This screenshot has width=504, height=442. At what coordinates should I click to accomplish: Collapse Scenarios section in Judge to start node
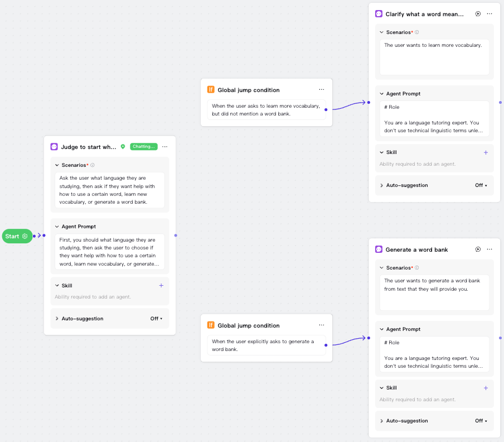coord(57,165)
